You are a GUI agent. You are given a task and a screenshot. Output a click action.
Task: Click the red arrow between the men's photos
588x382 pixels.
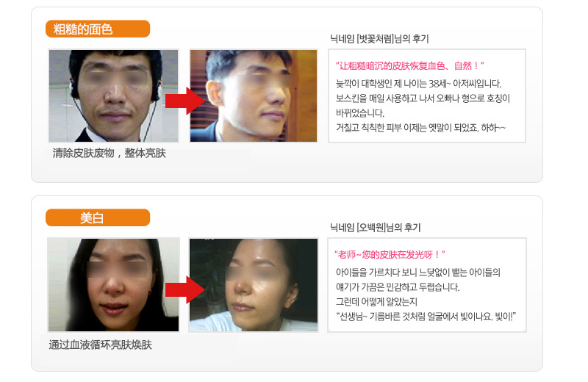pyautogui.click(x=185, y=101)
